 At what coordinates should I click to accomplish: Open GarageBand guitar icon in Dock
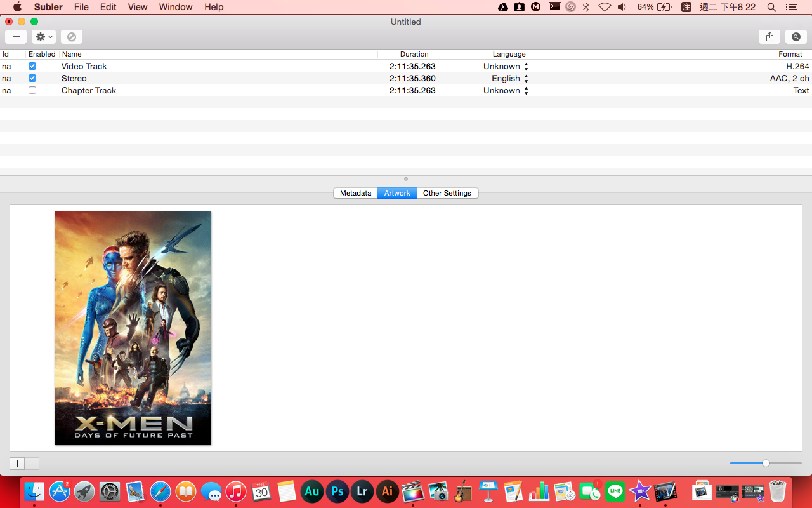point(463,491)
